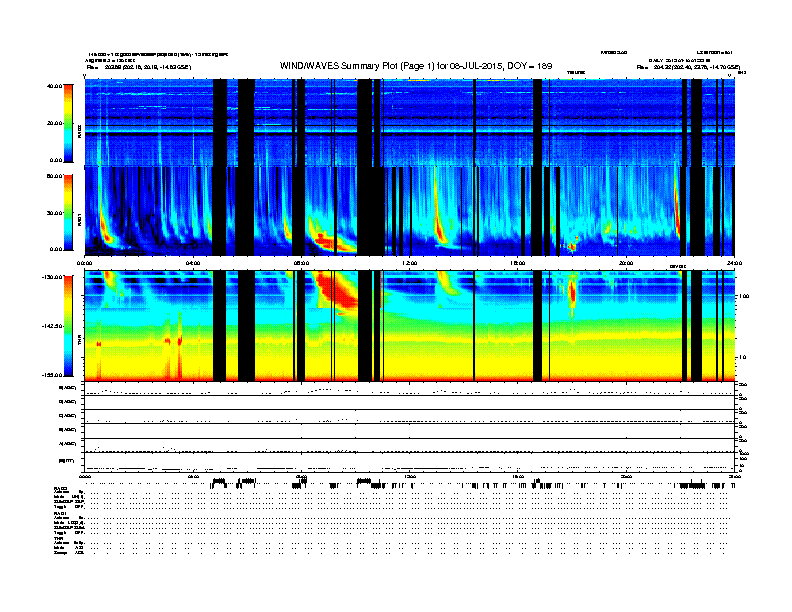
Task: Click the 08:00 tick label under RAD1 spectrogram
Action: point(301,263)
